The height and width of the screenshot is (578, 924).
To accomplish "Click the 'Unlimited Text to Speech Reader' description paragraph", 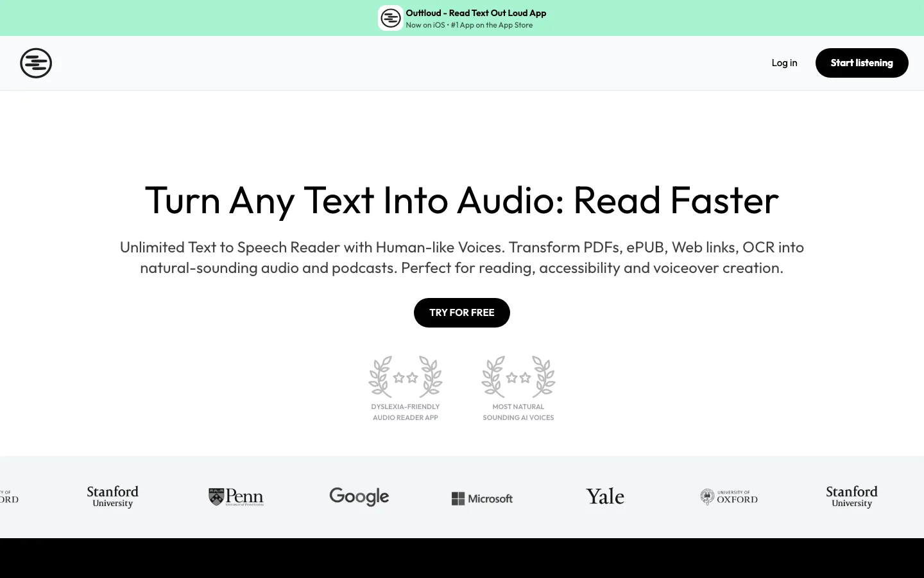I will [x=462, y=258].
